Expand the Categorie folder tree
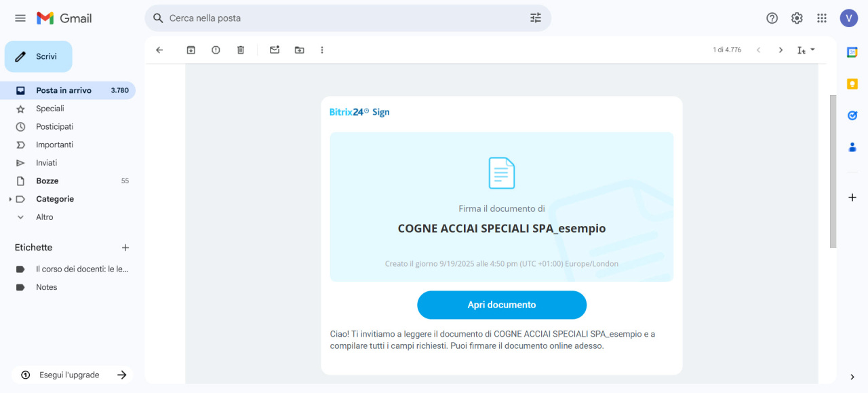Screen dimensions: 868x393 (10, 200)
